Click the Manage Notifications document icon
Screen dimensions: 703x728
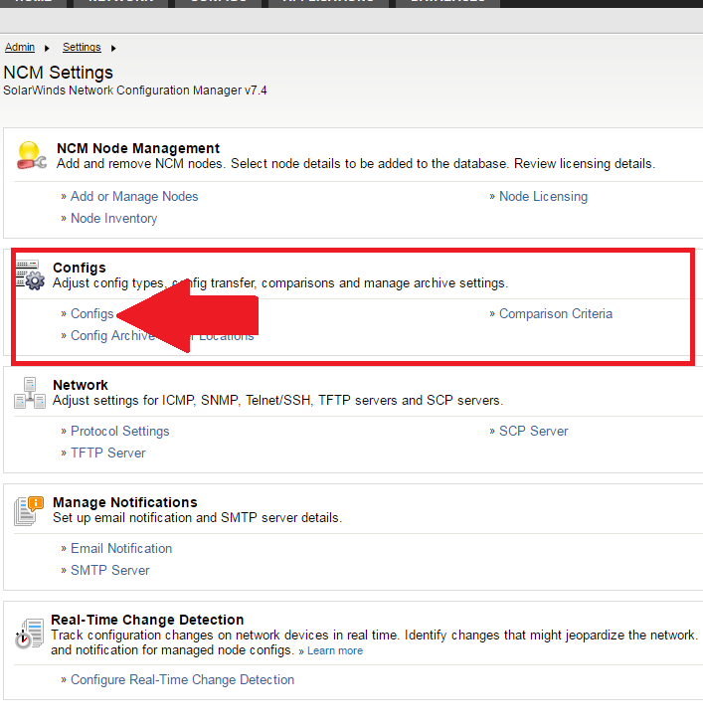pyautogui.click(x=29, y=511)
